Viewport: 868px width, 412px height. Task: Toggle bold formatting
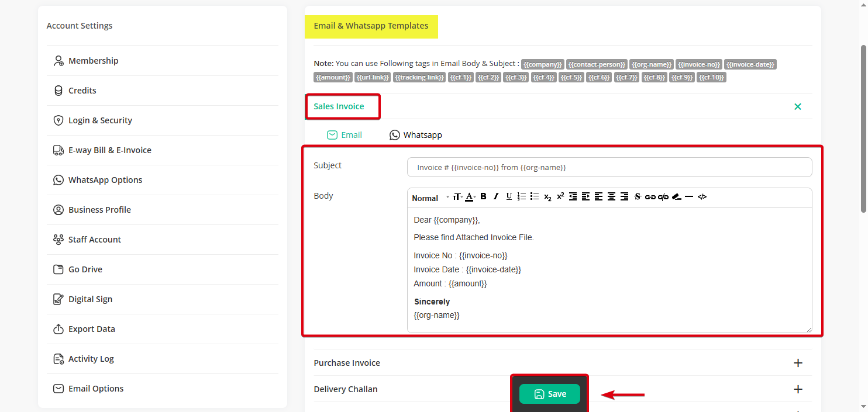(x=484, y=196)
